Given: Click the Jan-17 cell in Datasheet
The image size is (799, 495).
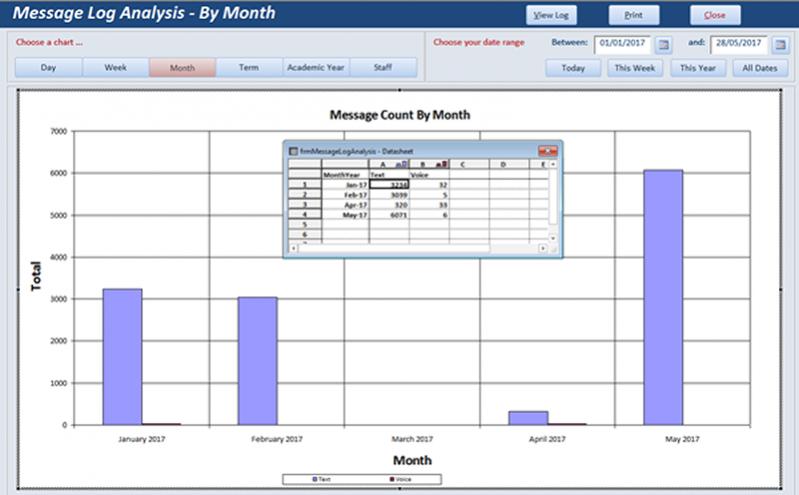Looking at the screenshot, I should point(345,185).
